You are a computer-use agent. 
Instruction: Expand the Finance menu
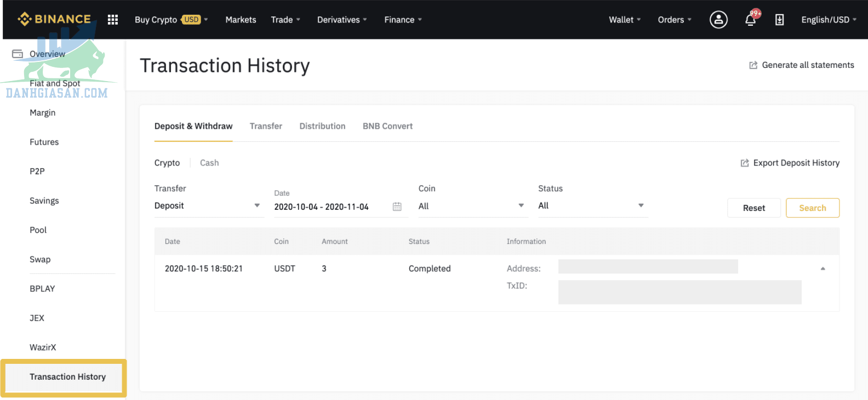point(403,20)
